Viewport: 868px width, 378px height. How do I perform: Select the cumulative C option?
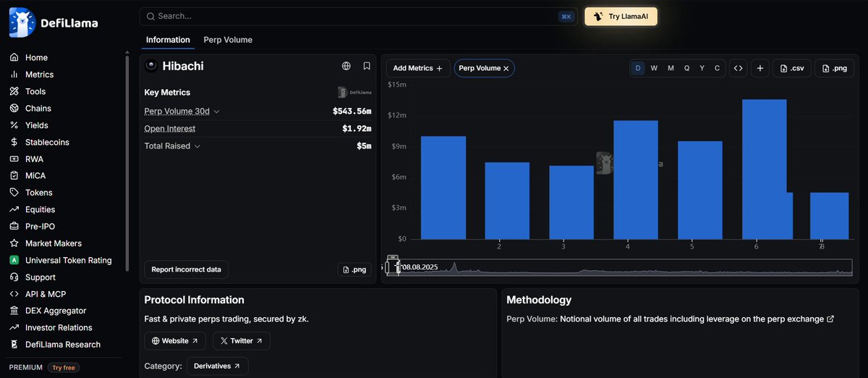718,68
